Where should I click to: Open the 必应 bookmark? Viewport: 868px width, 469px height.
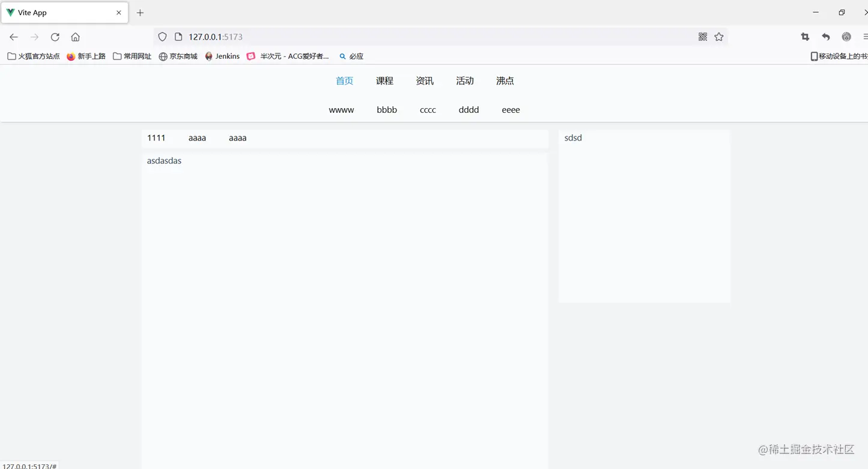(x=351, y=56)
